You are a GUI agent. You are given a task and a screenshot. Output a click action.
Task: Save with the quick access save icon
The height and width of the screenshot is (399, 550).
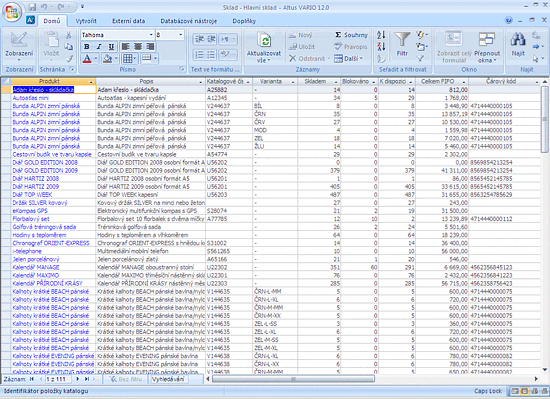tap(32, 7)
